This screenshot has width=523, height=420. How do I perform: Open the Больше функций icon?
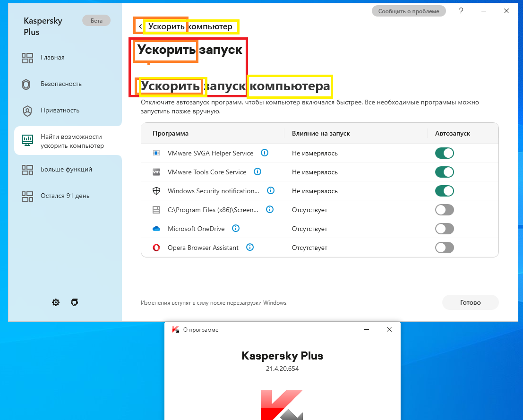click(x=27, y=170)
